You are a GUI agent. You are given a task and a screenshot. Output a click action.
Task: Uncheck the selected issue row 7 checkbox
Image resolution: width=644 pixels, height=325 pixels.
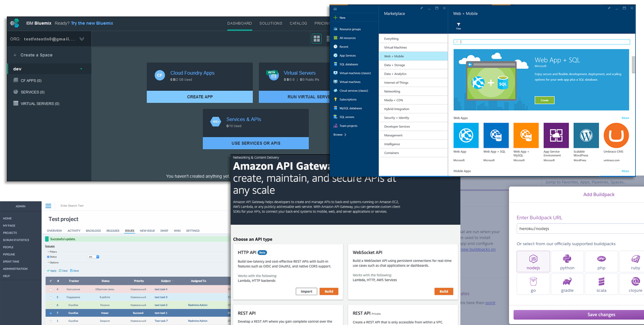tap(51, 313)
